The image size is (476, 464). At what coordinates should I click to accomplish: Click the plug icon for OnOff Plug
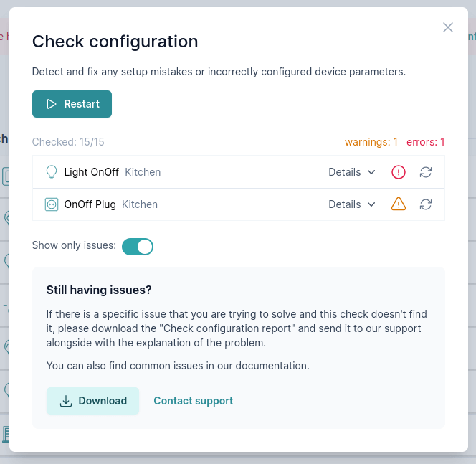52,204
